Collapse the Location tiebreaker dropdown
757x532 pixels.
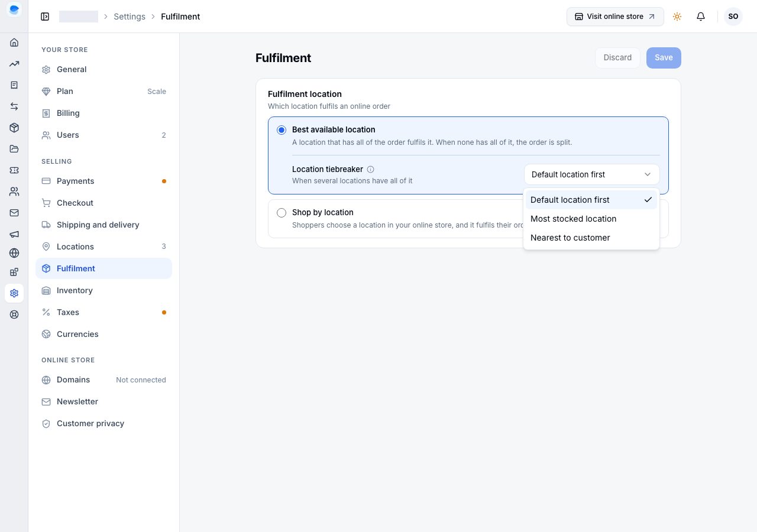(x=591, y=174)
